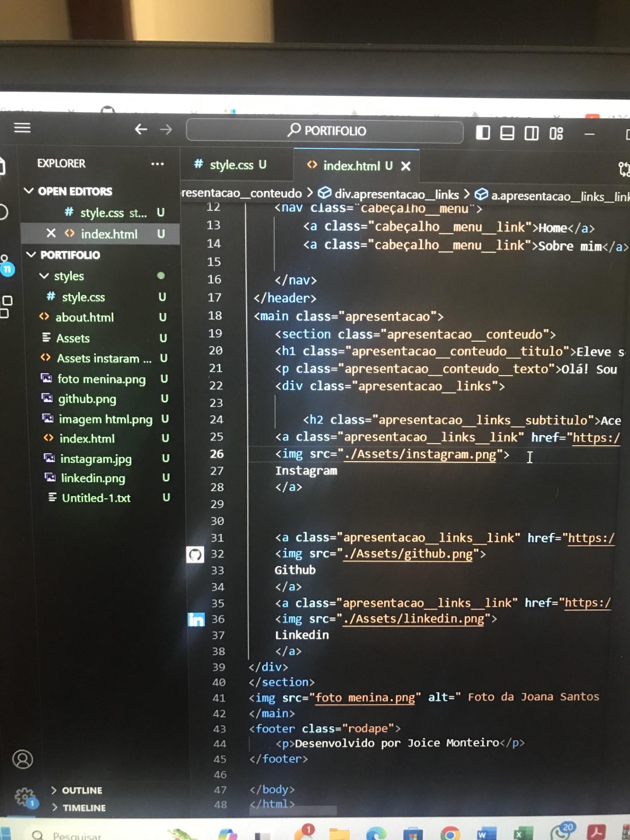Open the Source Control activity bar icon

pyautogui.click(x=6, y=265)
